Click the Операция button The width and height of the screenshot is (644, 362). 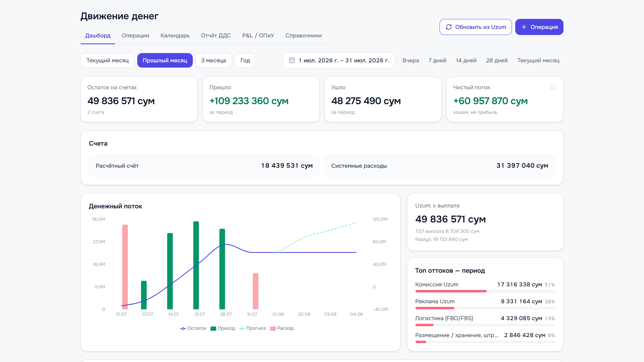point(539,27)
